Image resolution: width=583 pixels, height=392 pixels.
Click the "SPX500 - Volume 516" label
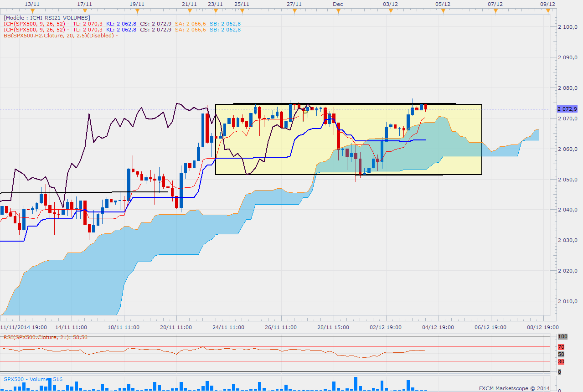pyautogui.click(x=33, y=379)
